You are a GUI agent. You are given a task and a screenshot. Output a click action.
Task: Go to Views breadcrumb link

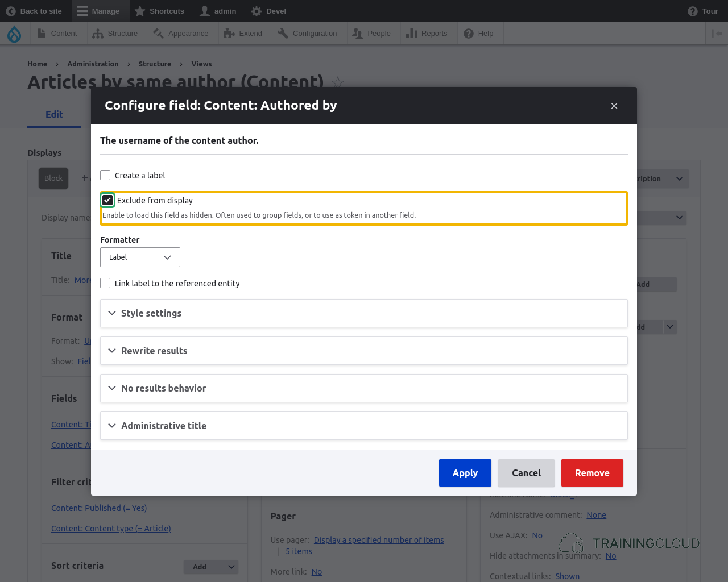(x=201, y=64)
